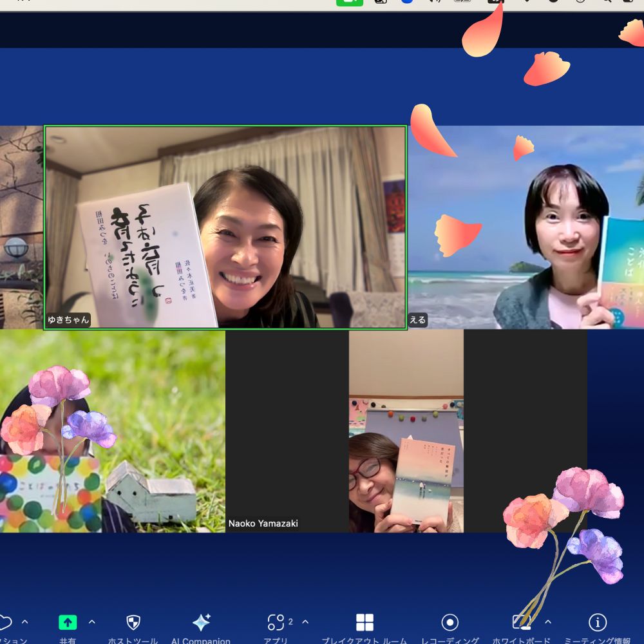Expand the chevron next to Apps
Viewport: 644px width, 644px height.
[x=305, y=621]
